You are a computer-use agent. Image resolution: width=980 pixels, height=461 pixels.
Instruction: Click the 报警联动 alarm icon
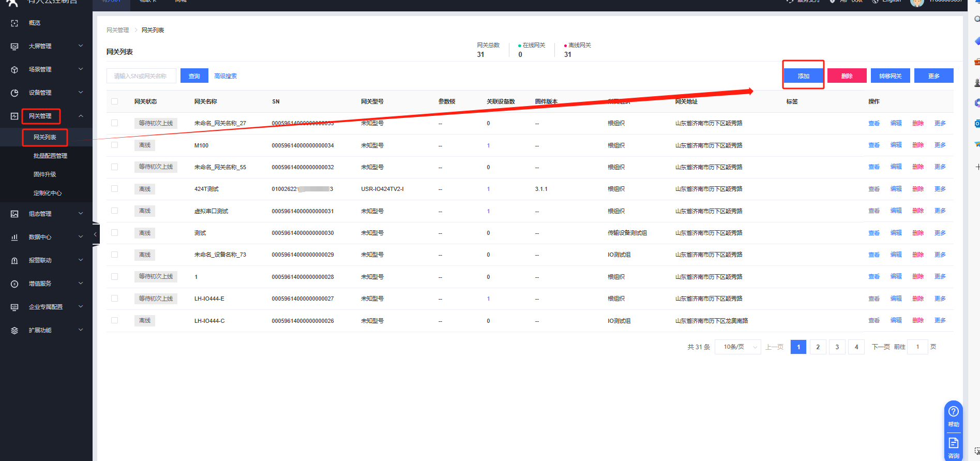point(14,261)
